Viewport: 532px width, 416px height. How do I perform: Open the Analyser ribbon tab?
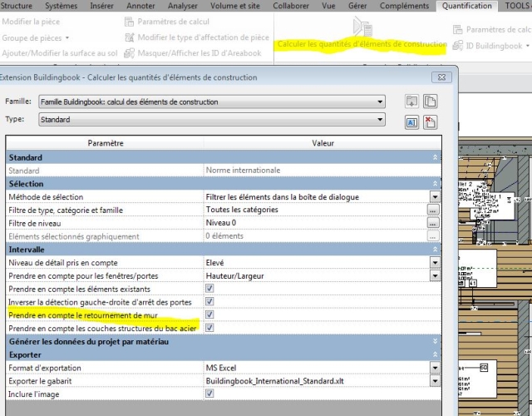point(183,6)
